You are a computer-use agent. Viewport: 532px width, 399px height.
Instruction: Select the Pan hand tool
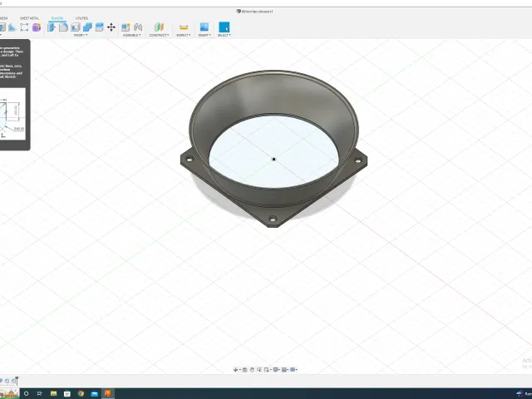(252, 369)
